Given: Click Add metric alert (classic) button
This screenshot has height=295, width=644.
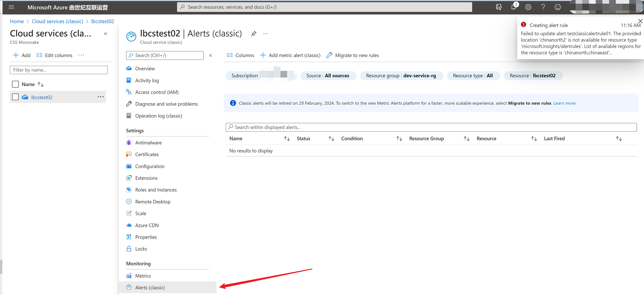Looking at the screenshot, I should click(x=290, y=55).
